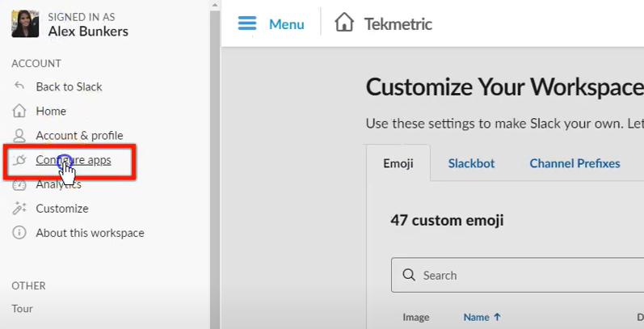Click the Back to Slack arrow icon
The height and width of the screenshot is (329, 644).
pyautogui.click(x=19, y=86)
